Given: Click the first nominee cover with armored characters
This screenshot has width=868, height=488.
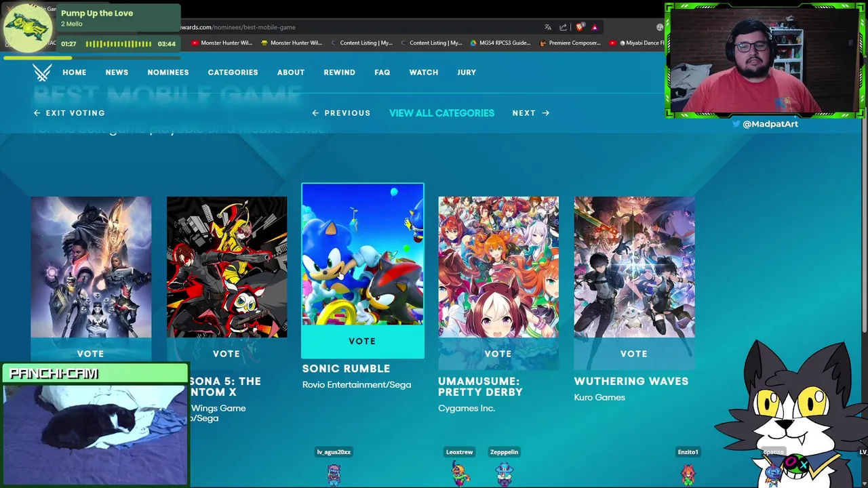Looking at the screenshot, I should pyautogui.click(x=91, y=267).
